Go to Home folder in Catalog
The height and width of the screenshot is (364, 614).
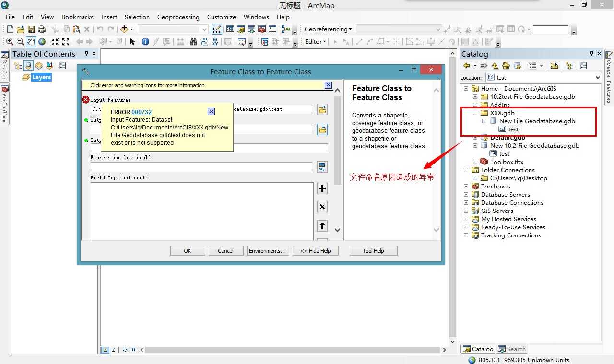point(506,66)
